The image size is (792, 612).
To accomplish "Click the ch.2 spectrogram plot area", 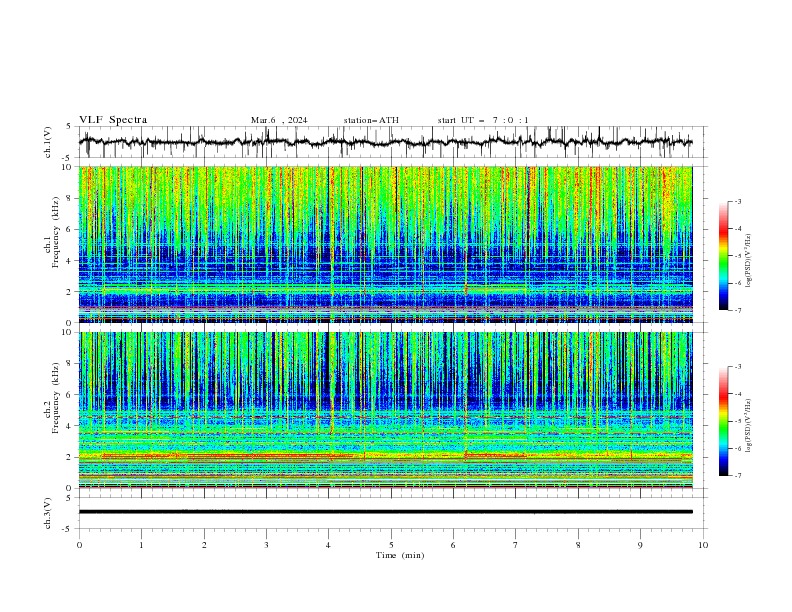I will [x=386, y=410].
